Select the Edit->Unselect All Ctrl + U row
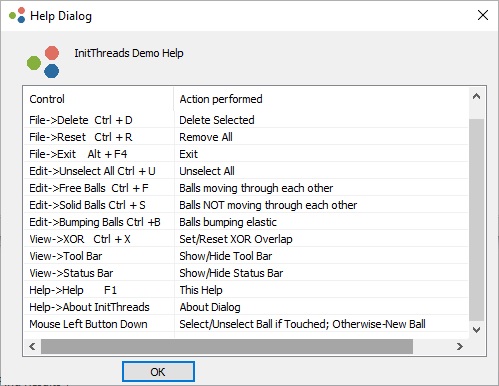This screenshot has width=499, height=386. (x=246, y=171)
